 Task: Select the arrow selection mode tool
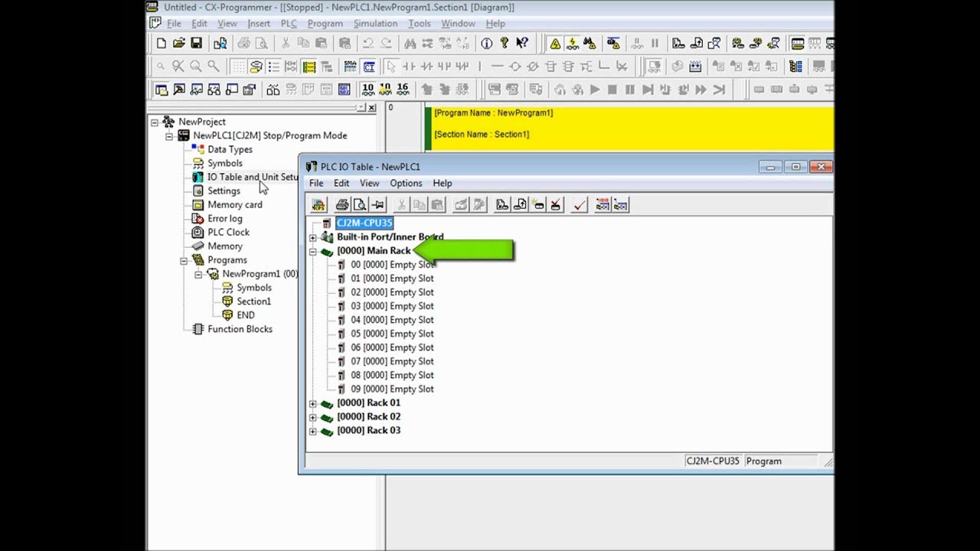391,67
